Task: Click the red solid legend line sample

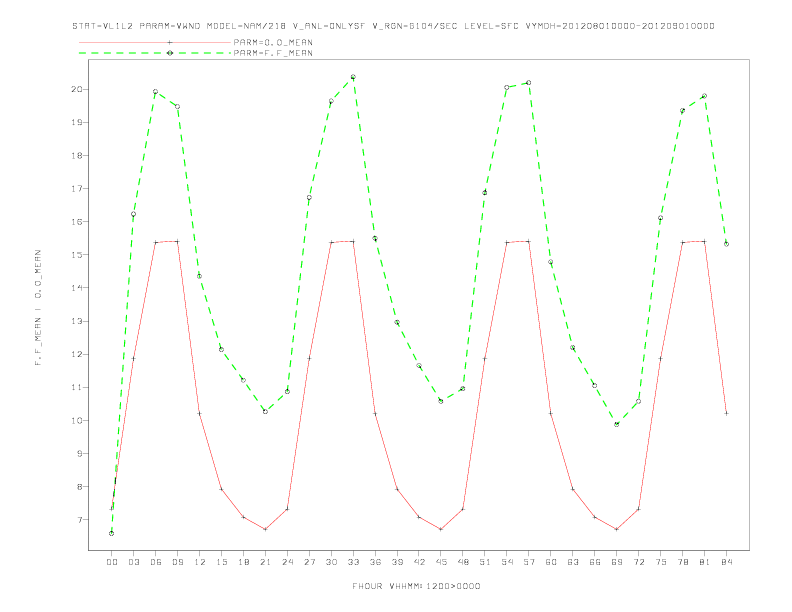Action: click(x=155, y=42)
